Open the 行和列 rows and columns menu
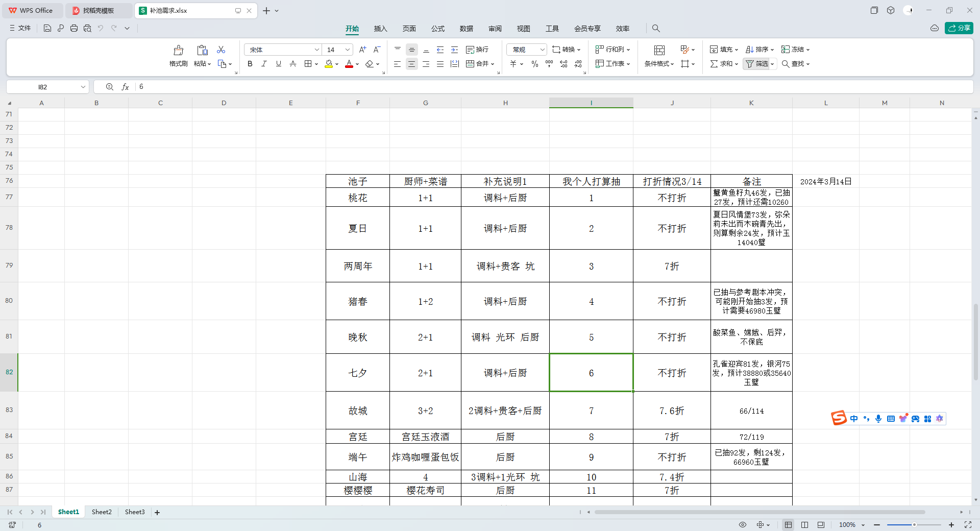The height and width of the screenshot is (531, 980). (x=613, y=50)
